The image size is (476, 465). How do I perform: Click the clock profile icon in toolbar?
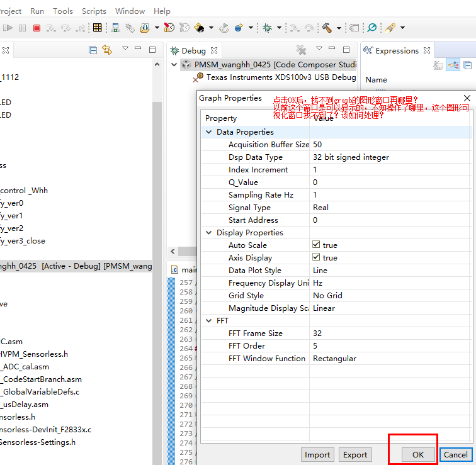tap(169, 28)
